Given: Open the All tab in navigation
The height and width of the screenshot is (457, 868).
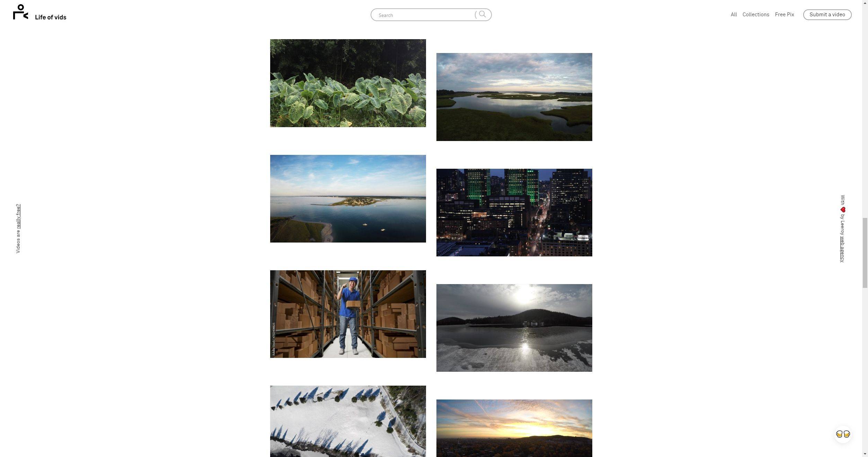Looking at the screenshot, I should (734, 14).
